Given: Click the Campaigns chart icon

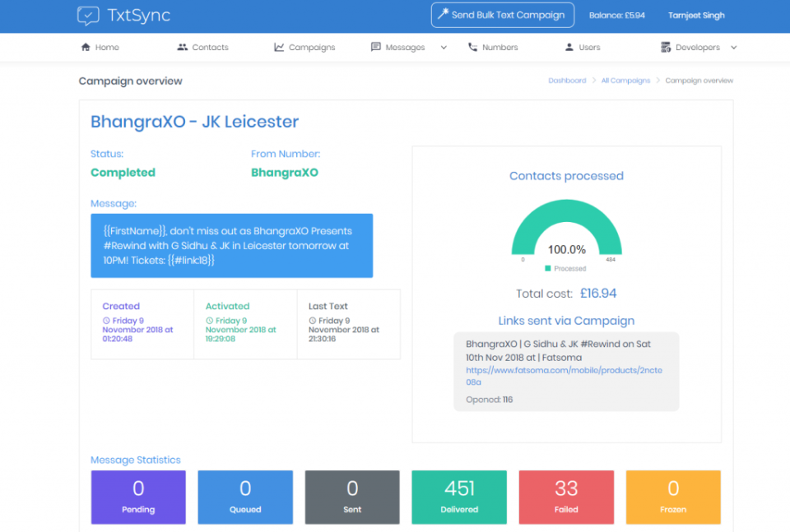Looking at the screenshot, I should pyautogui.click(x=279, y=47).
